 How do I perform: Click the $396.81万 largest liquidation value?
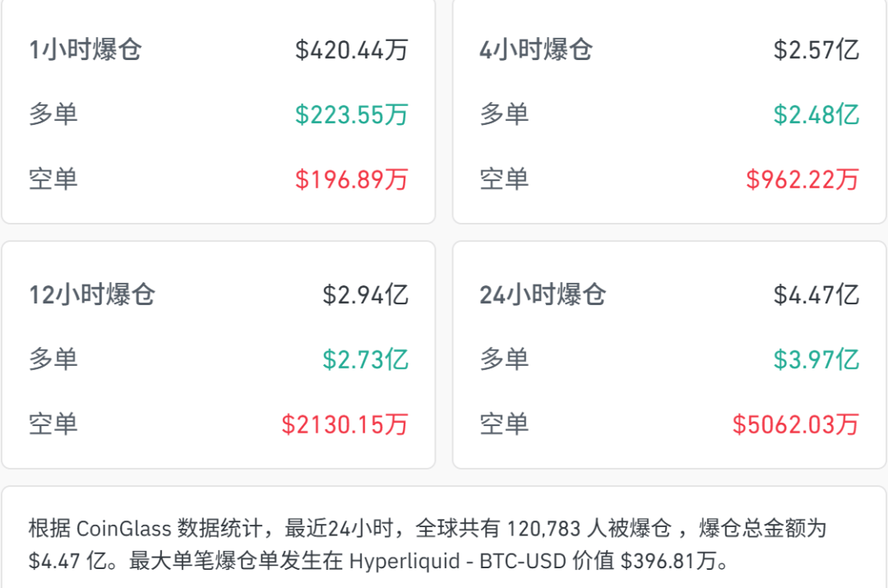pos(668,562)
